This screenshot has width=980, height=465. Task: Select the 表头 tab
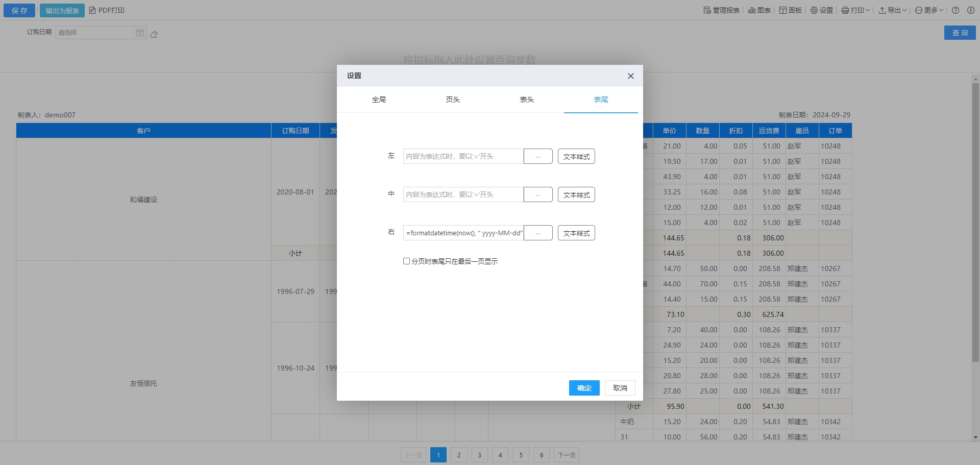(x=527, y=100)
